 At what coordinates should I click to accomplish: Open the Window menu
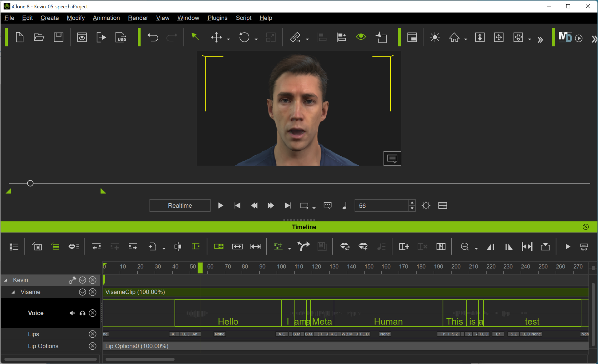pyautogui.click(x=188, y=18)
